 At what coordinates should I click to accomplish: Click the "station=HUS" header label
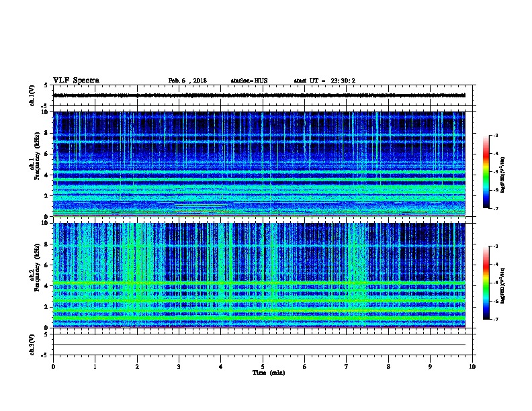[x=249, y=81]
